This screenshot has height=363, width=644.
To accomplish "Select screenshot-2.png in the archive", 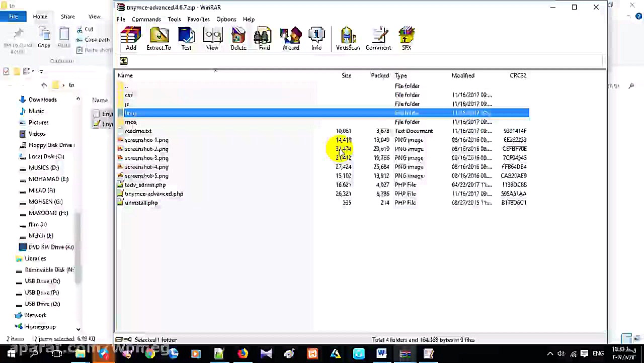I will 323,149.
